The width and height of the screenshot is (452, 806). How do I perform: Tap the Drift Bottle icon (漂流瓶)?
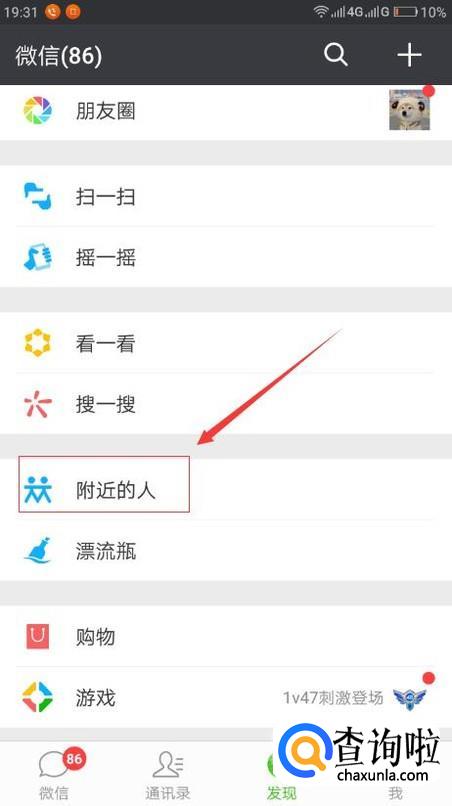tap(38, 551)
